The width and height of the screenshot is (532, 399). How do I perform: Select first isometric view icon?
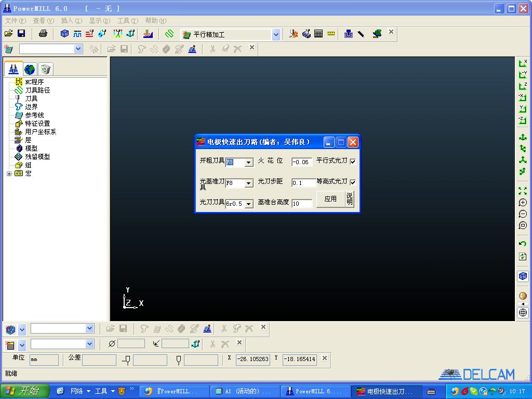[x=523, y=137]
